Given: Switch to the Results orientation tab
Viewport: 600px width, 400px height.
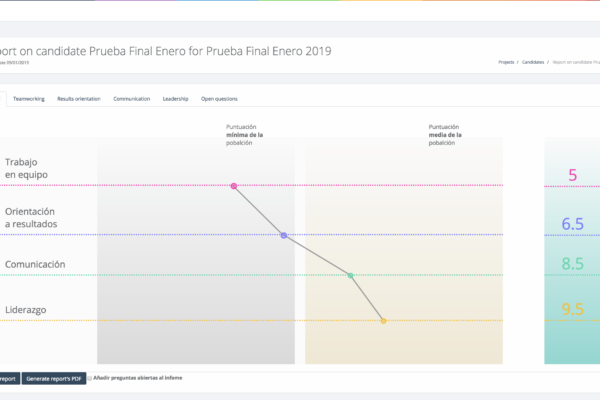Looking at the screenshot, I should (x=79, y=99).
